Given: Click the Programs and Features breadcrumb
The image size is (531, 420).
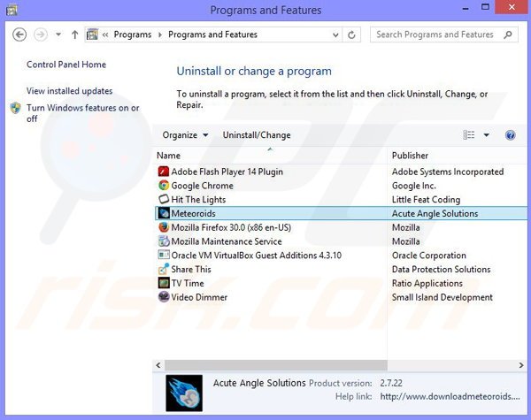Looking at the screenshot, I should 212,34.
